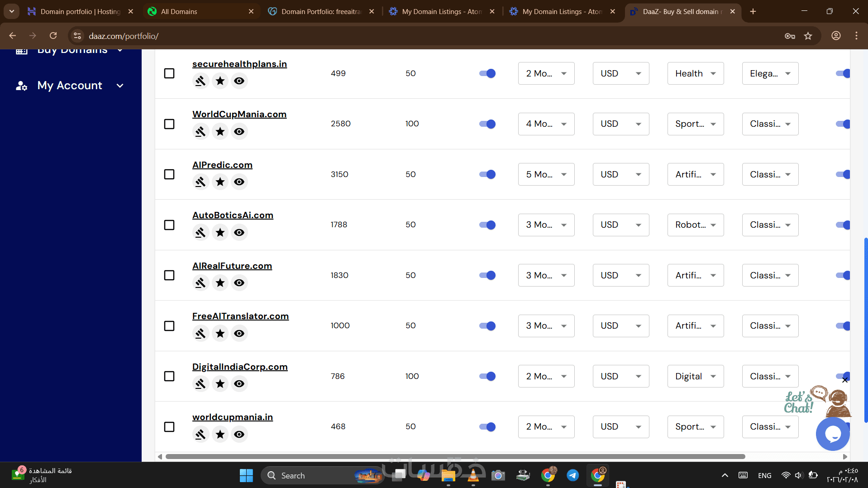This screenshot has height=488, width=868.
Task: Open the worldcupmania.in domain link
Action: [x=233, y=417]
